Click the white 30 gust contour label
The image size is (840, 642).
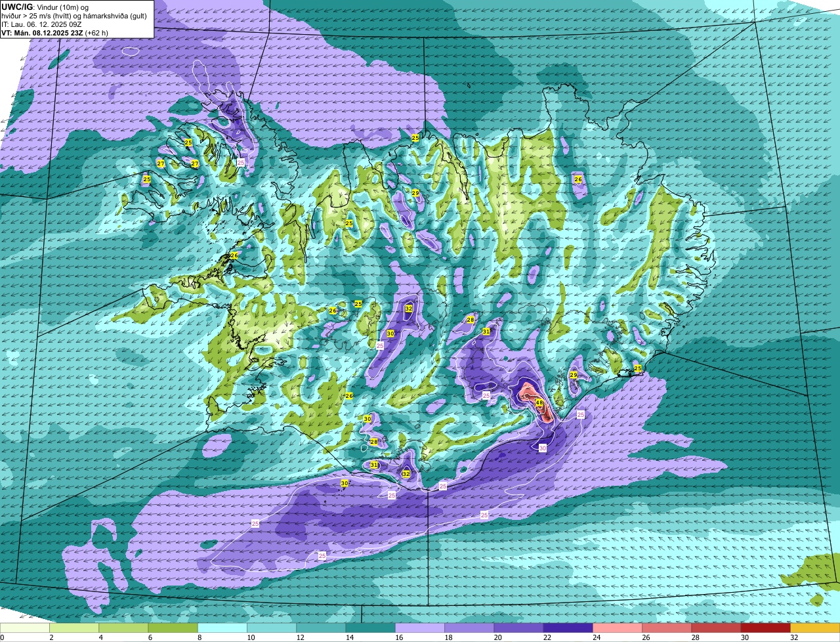[x=543, y=448]
